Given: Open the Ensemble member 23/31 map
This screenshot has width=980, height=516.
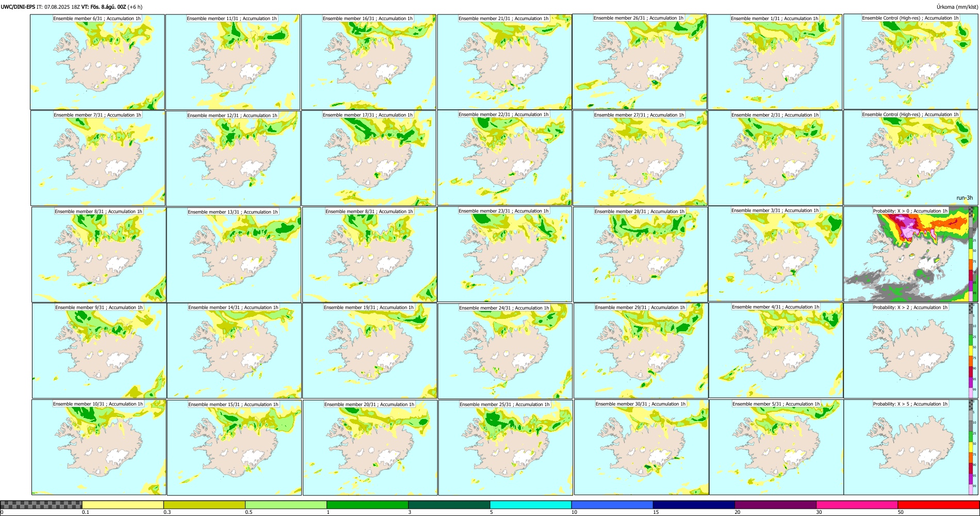Looking at the screenshot, I should click(x=505, y=254).
